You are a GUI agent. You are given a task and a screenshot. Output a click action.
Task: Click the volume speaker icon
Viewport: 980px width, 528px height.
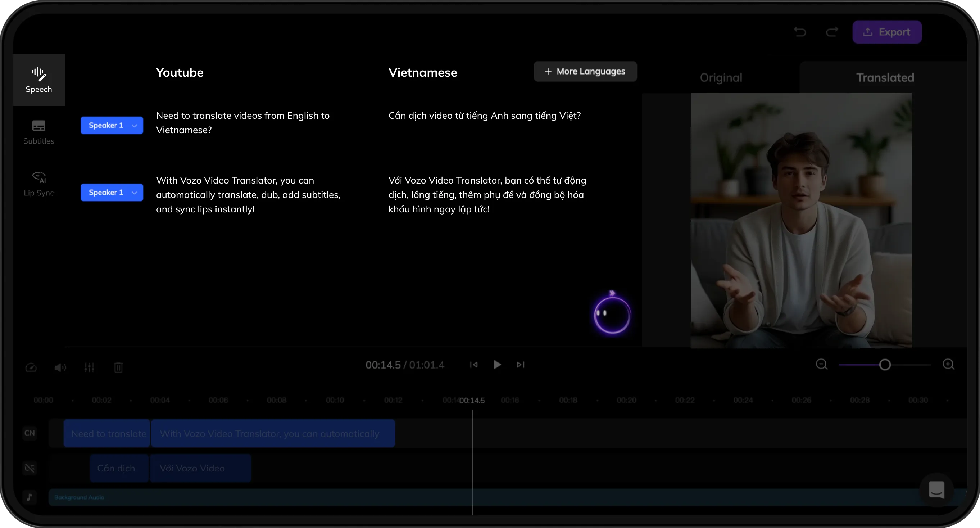(x=60, y=367)
